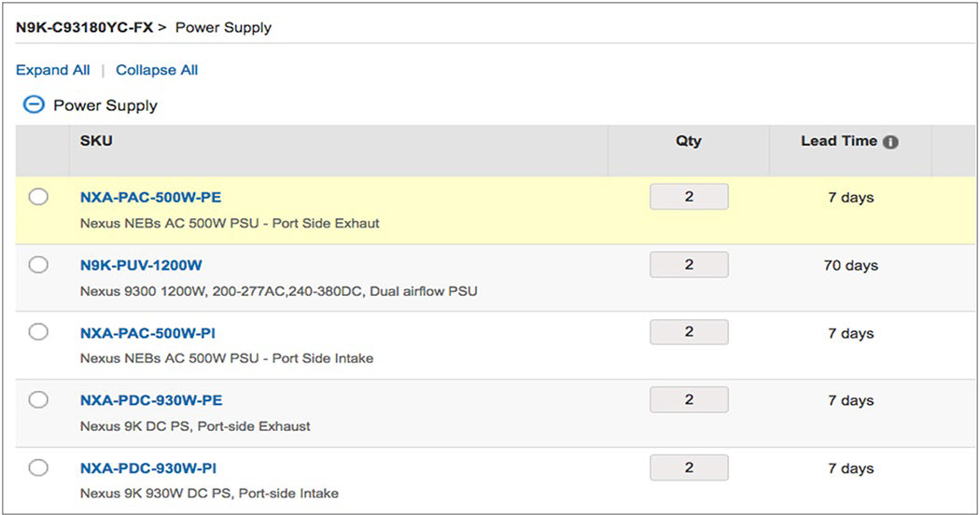980x515 pixels.
Task: Choose the NXA-PAC-500W-PI radio option
Action: (x=38, y=332)
